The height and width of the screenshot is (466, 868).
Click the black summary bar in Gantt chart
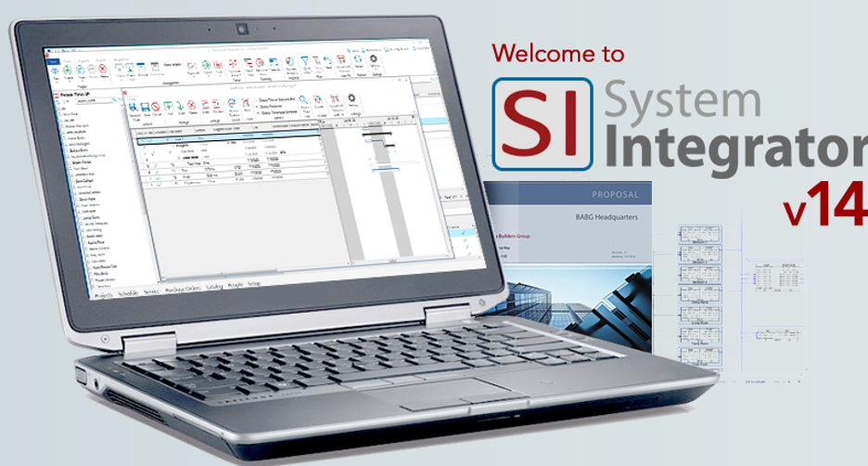[x=377, y=134]
